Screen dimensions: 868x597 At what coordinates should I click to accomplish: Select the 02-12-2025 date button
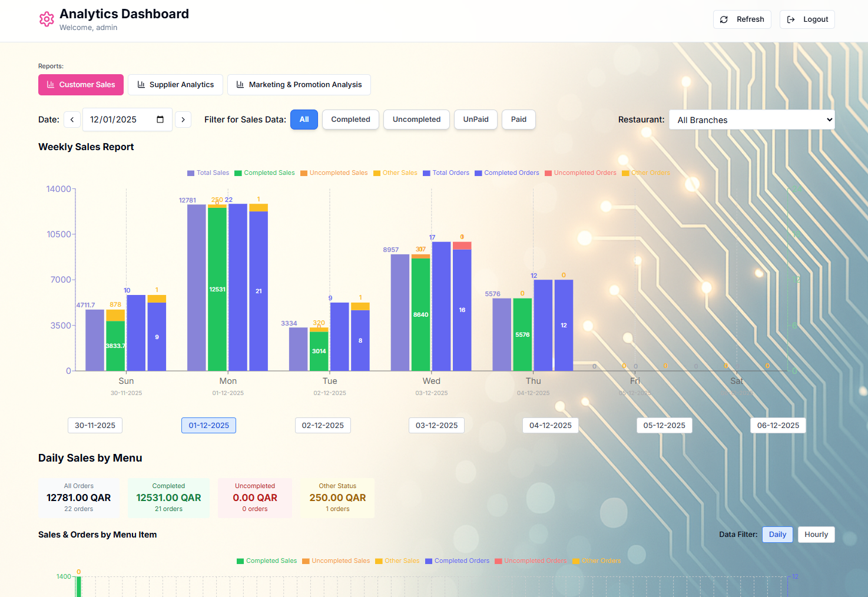(x=323, y=426)
